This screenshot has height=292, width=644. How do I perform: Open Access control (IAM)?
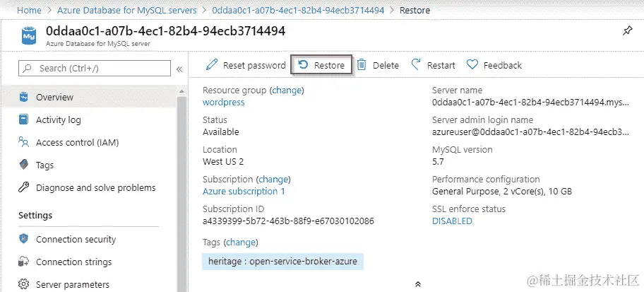[x=77, y=143]
